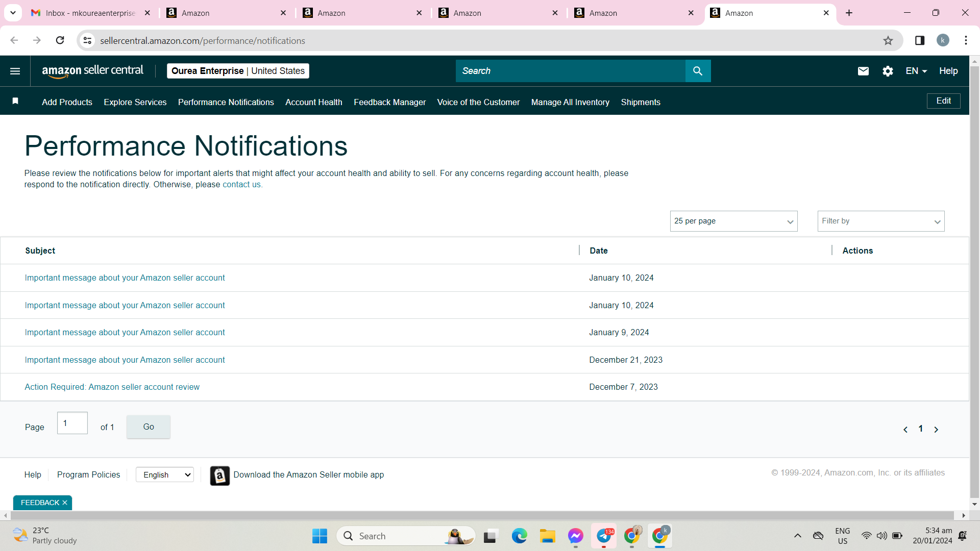View site information icon in address bar
Screen dimensions: 980x551
87,40
